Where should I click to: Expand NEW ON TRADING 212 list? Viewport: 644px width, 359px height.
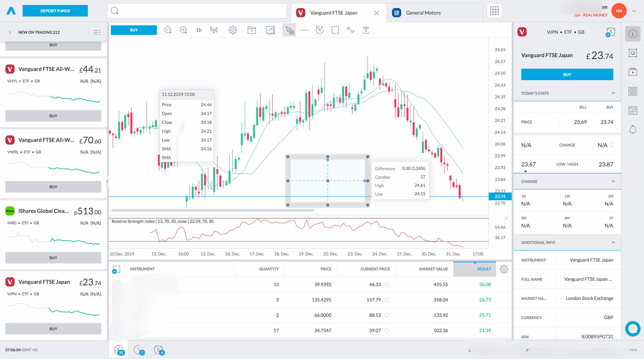10,32
